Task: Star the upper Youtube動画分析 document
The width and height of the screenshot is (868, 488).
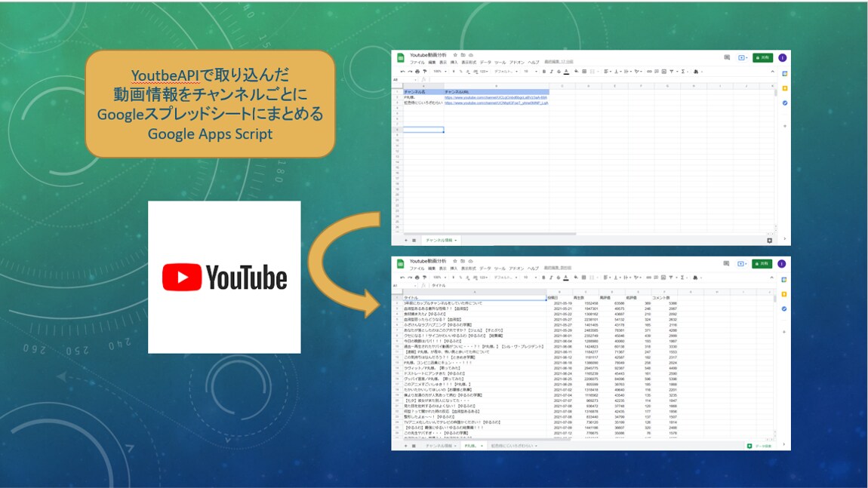Action: pyautogui.click(x=455, y=55)
